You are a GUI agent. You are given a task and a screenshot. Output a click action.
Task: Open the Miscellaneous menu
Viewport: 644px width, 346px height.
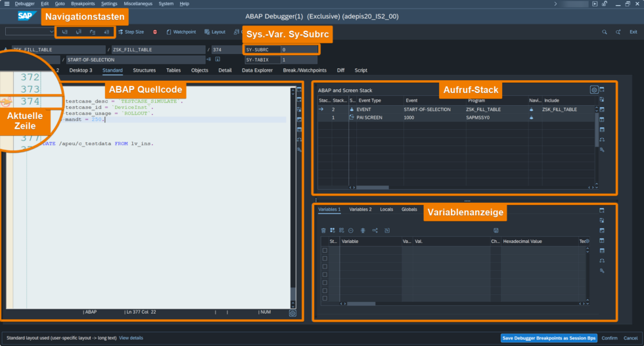pyautogui.click(x=138, y=4)
